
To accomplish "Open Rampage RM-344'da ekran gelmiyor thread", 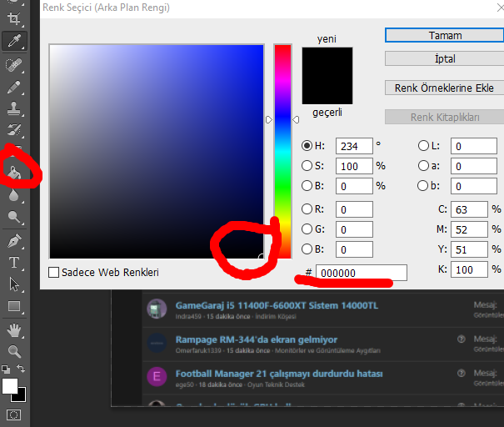I will (x=257, y=339).
